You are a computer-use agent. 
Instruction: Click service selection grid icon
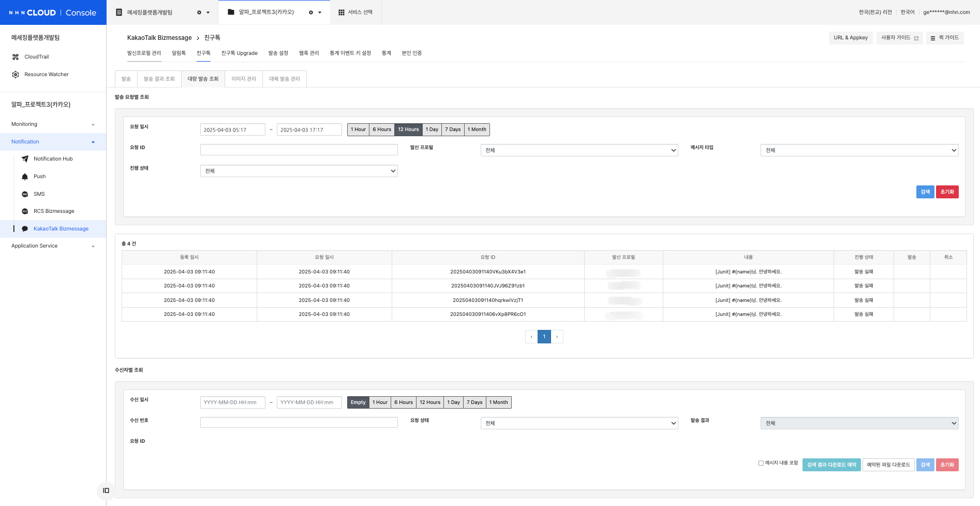[341, 12]
